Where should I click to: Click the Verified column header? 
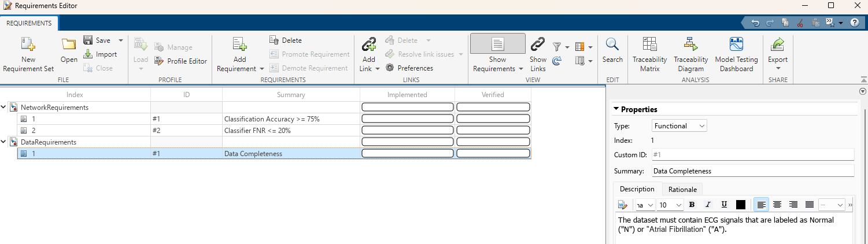[x=493, y=95]
